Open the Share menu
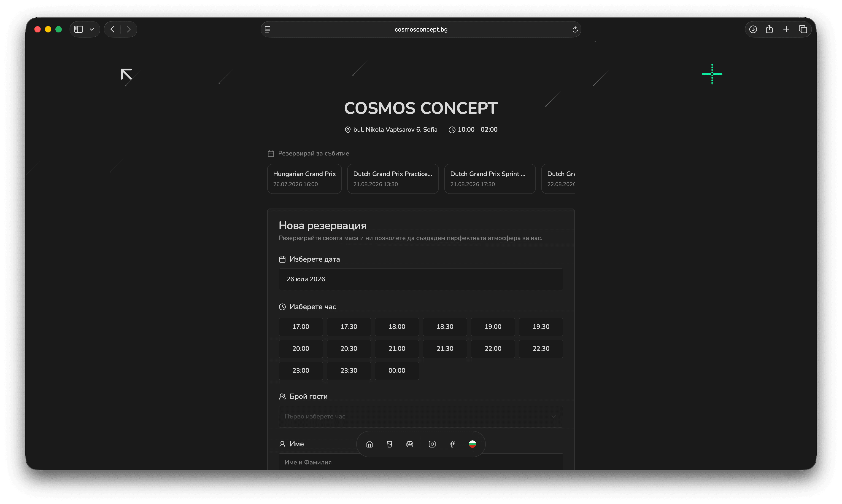Image resolution: width=842 pixels, height=504 pixels. click(x=769, y=29)
